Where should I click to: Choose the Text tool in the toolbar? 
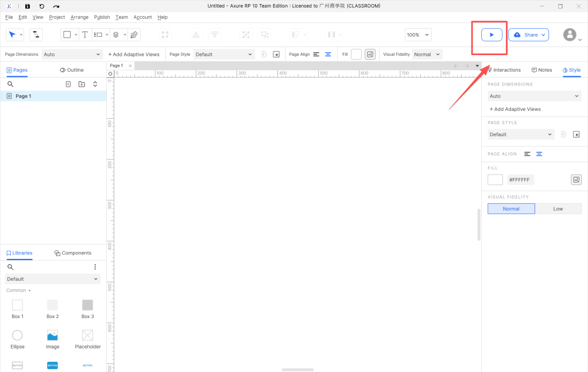coord(85,35)
